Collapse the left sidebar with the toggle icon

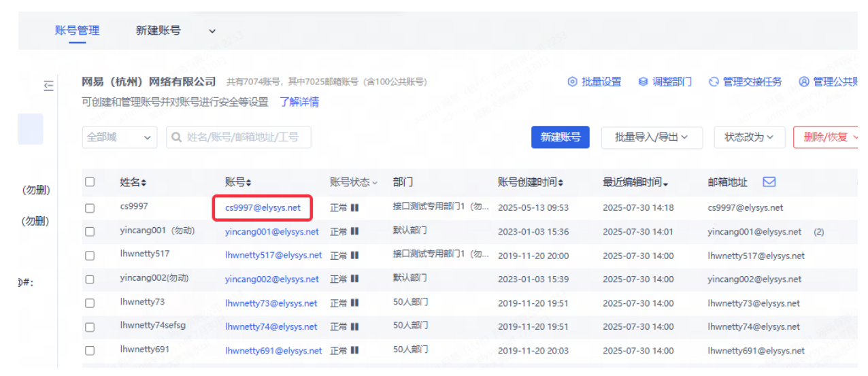[x=48, y=85]
